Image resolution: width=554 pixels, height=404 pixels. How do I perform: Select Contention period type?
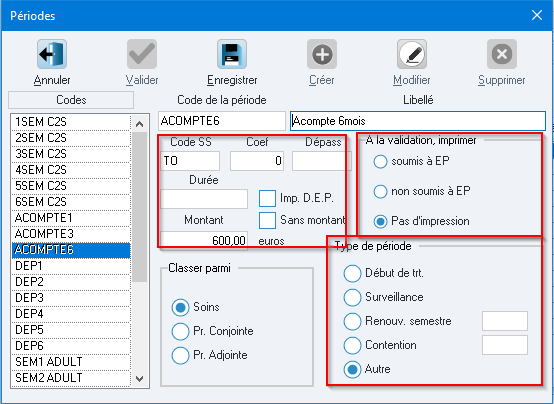point(352,345)
